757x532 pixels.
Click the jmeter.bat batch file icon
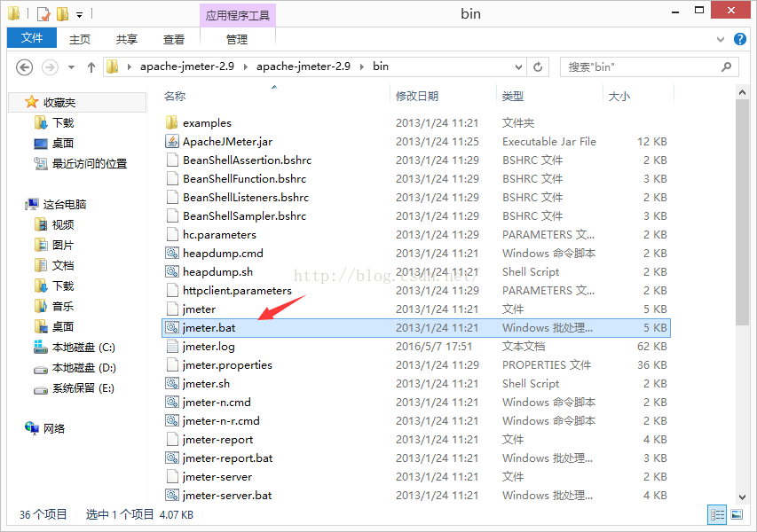(172, 327)
